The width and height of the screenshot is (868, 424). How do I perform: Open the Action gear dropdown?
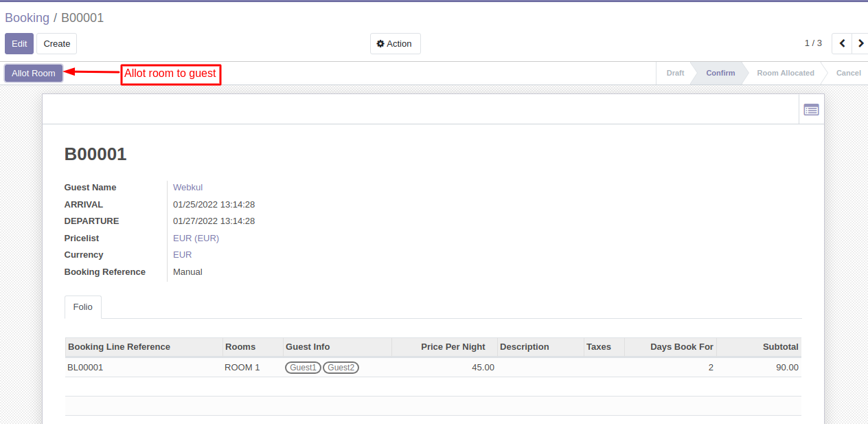[x=395, y=43]
